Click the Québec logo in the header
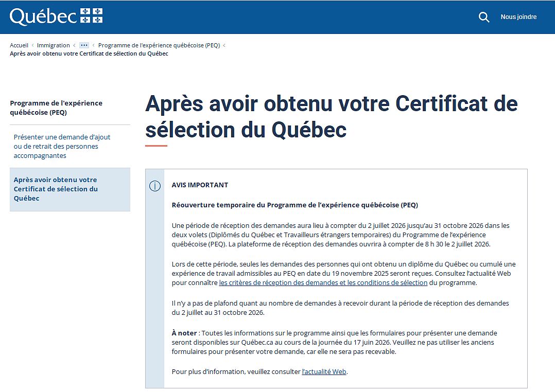 (x=56, y=16)
